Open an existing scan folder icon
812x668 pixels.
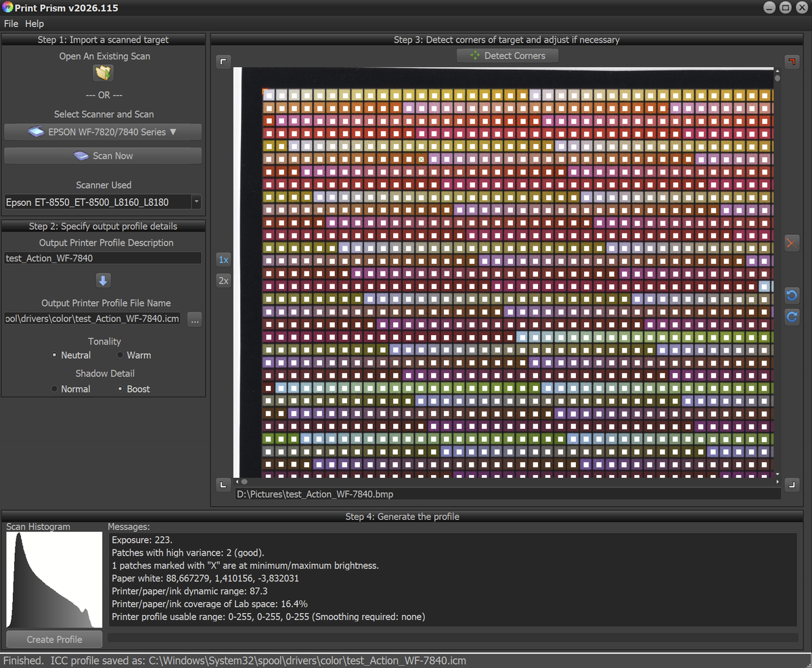pyautogui.click(x=104, y=72)
